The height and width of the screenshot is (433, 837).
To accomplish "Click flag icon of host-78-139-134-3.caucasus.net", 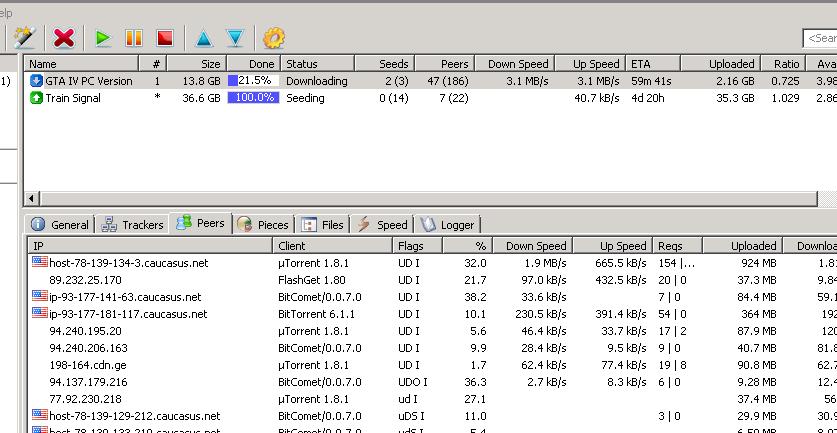I will click(40, 262).
